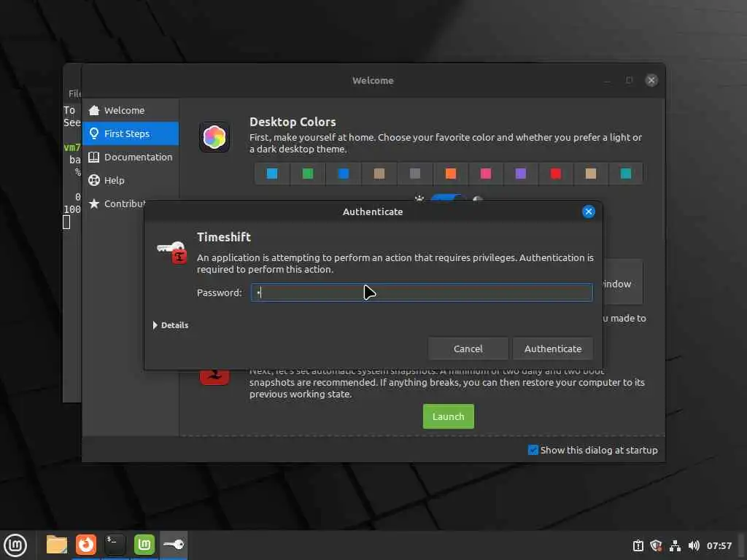Open Help page in sidebar
The image size is (747, 560).
click(131, 181)
